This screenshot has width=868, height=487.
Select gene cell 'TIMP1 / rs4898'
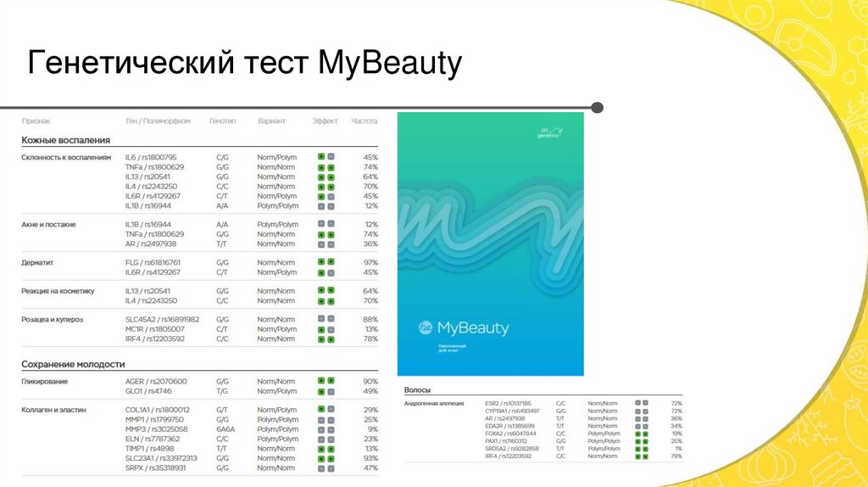149,449
